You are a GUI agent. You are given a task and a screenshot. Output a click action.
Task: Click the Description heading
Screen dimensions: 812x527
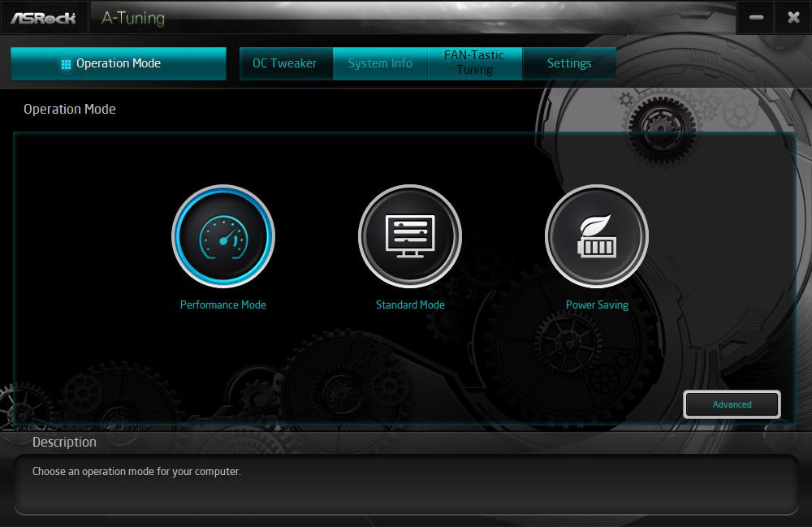click(x=64, y=442)
